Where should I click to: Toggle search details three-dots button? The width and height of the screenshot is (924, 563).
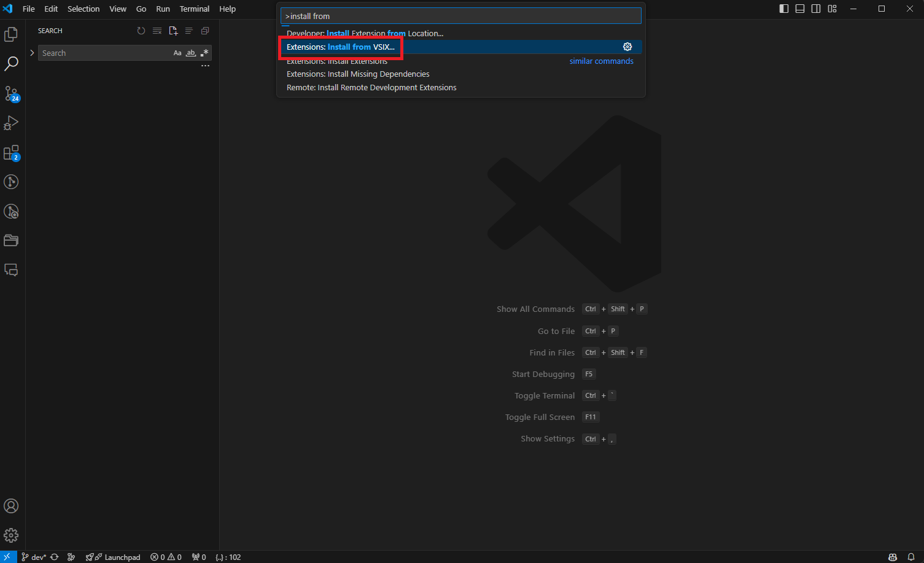(x=205, y=66)
